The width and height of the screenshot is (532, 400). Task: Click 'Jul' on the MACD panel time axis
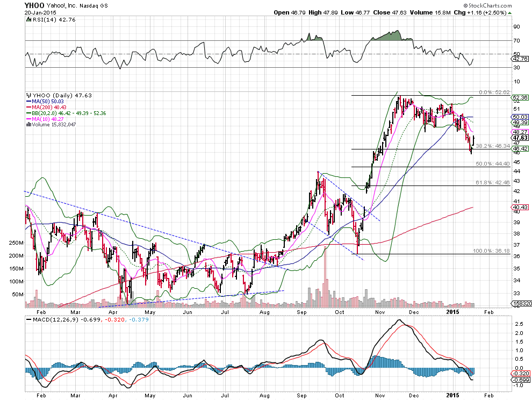point(224,396)
